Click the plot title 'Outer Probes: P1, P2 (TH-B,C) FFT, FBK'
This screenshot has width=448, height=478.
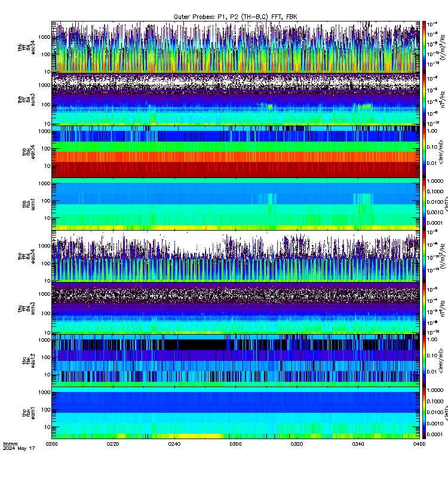pos(235,17)
